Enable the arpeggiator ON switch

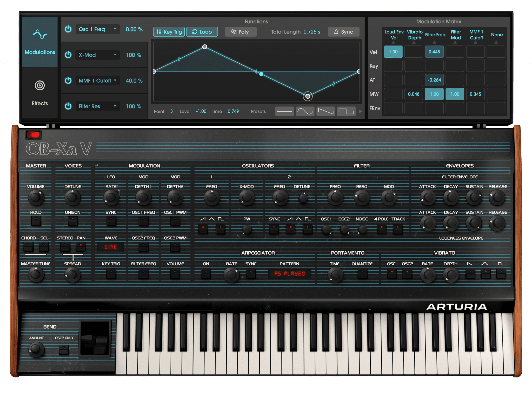206,273
